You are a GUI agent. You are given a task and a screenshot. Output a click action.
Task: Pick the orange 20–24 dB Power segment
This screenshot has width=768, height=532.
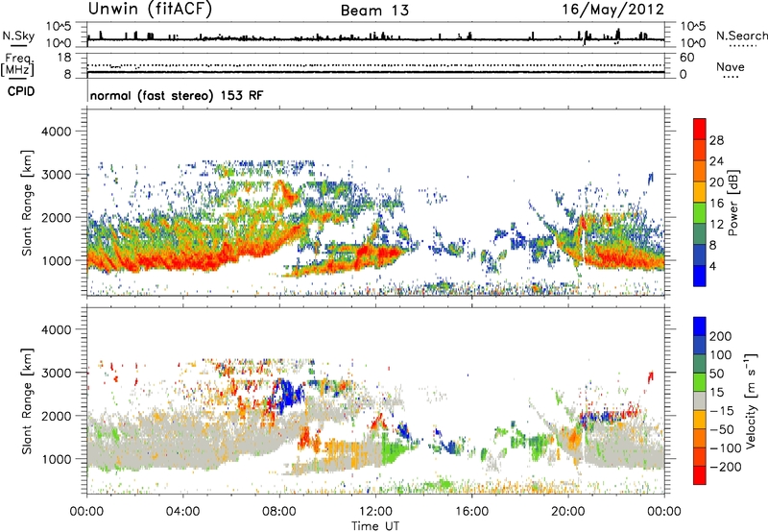700,171
